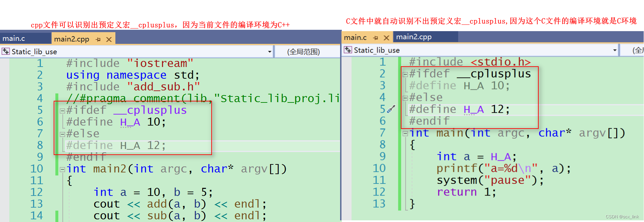Open the screwdriver quick actions icon on line 5

coord(391,109)
